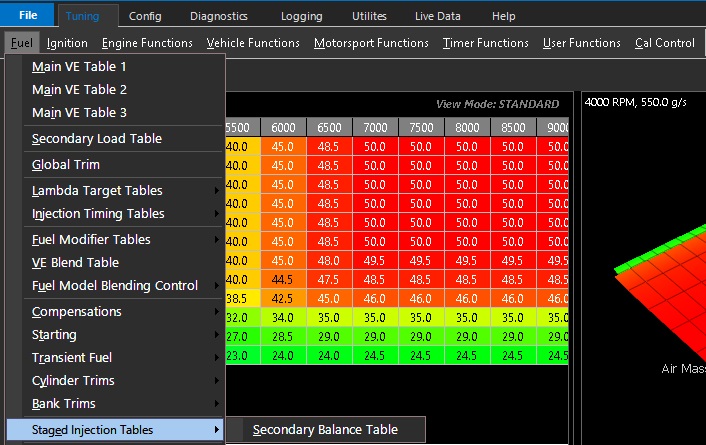Open the Vehicle Functions menu
Image resolution: width=706 pixels, height=445 pixels.
pyautogui.click(x=253, y=43)
